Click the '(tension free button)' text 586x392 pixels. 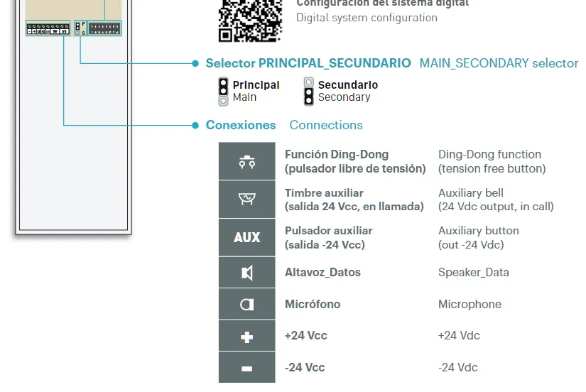(492, 168)
